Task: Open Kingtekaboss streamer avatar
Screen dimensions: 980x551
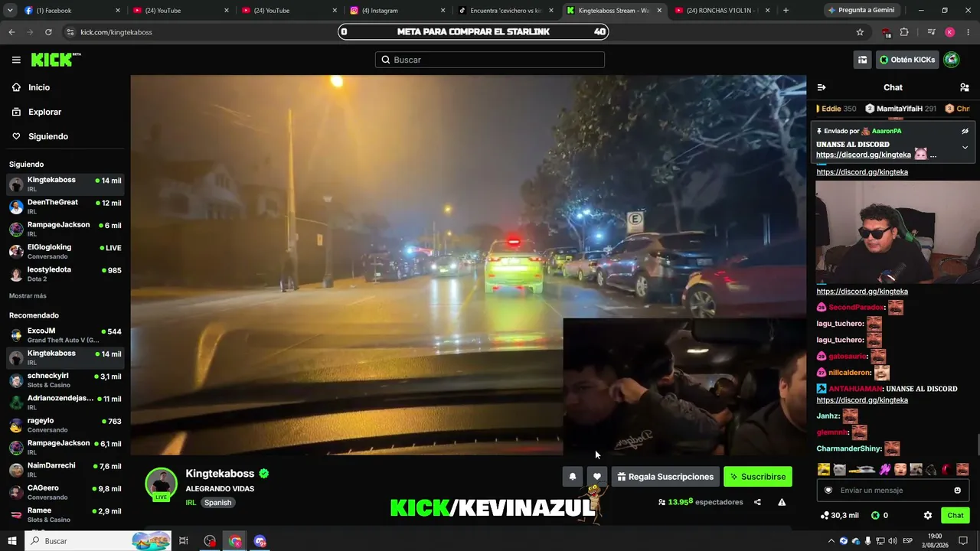Action: coord(162,484)
